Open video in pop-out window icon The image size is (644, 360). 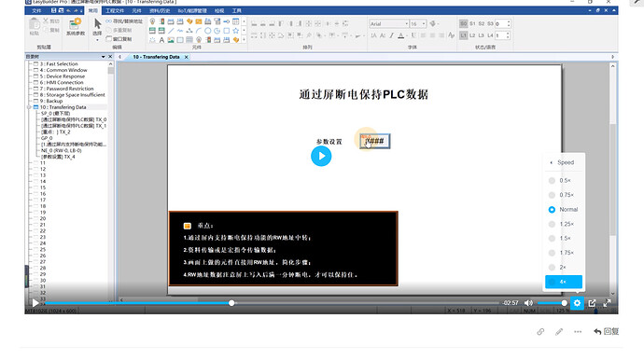point(592,303)
